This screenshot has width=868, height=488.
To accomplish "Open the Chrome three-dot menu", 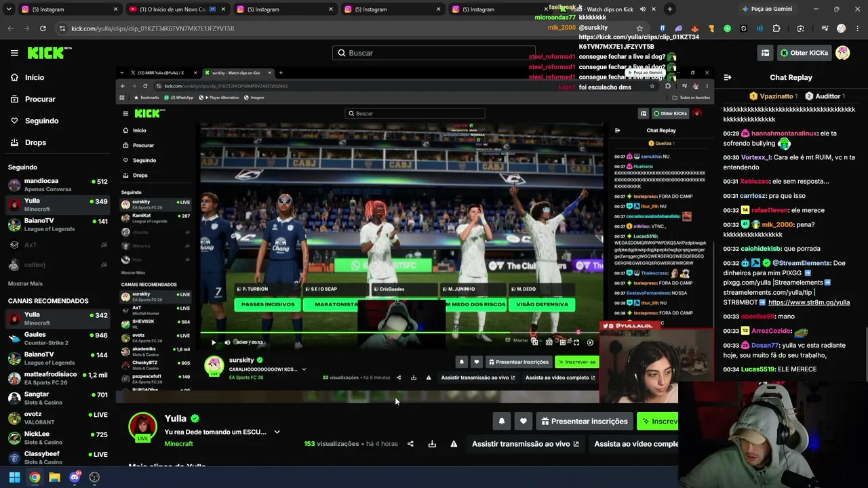I will pos(857,28).
